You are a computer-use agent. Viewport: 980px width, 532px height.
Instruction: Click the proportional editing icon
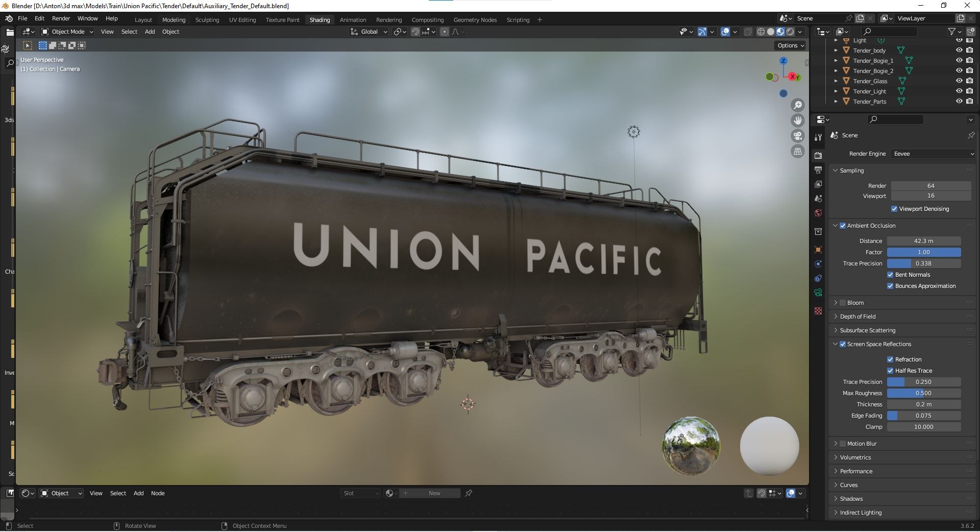(x=445, y=32)
